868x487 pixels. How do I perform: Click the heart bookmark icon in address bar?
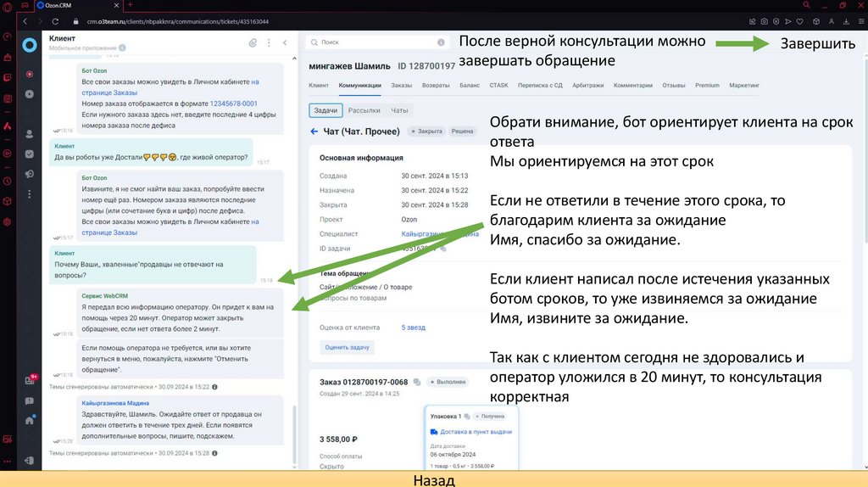click(800, 21)
